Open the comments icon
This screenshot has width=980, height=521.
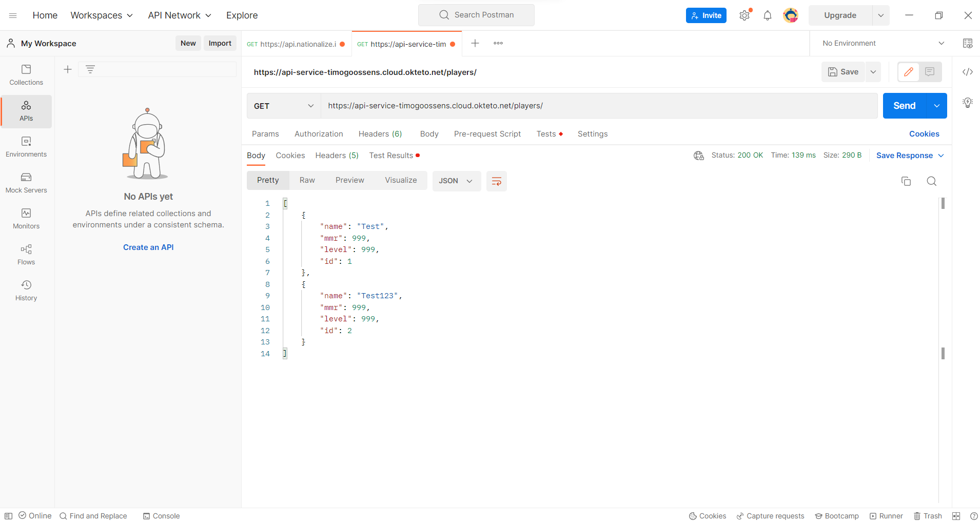[x=930, y=72]
